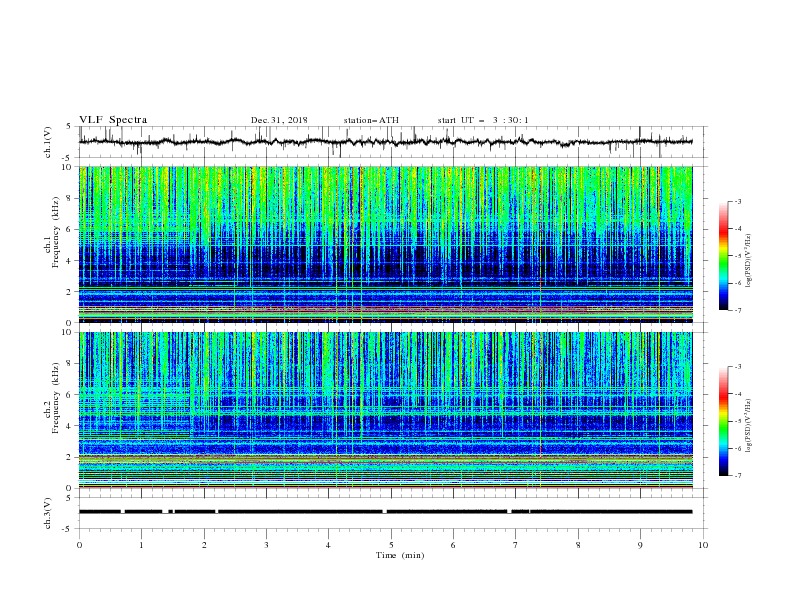Viewport: 792px width, 612px height.
Task: Click the ch.1 'Frequency (kHz)' axis label
Action: point(56,233)
